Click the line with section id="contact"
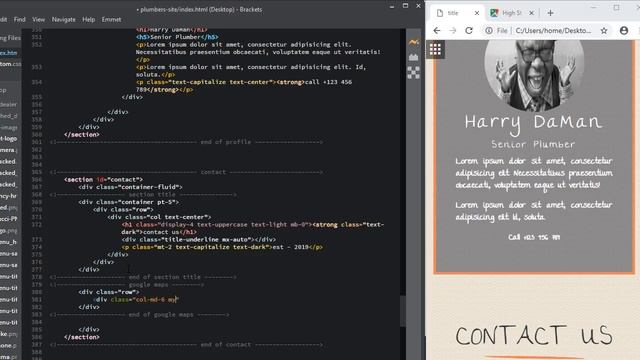This screenshot has width=640, height=360. click(103, 180)
